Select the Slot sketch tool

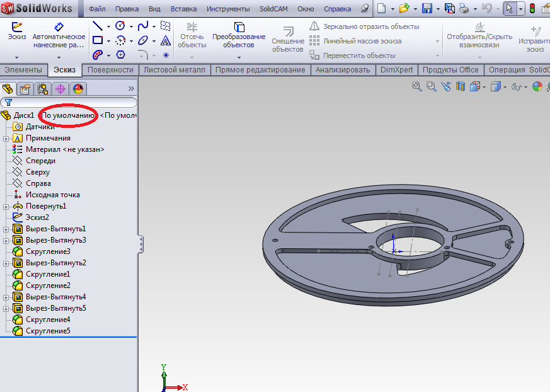point(98,55)
